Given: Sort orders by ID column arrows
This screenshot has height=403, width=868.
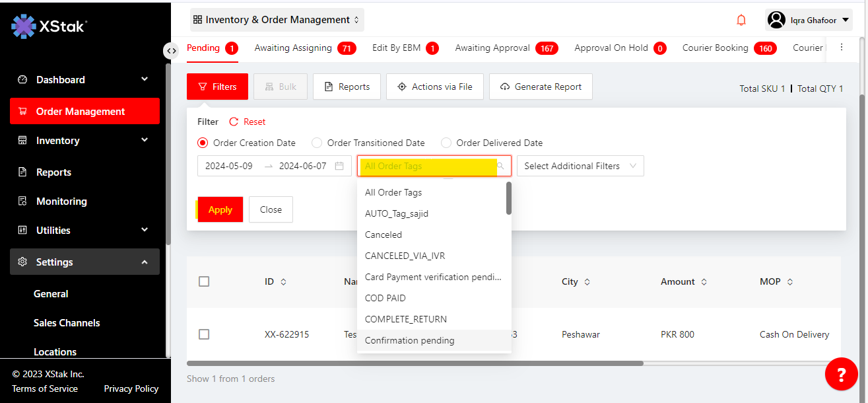Looking at the screenshot, I should click(x=284, y=282).
